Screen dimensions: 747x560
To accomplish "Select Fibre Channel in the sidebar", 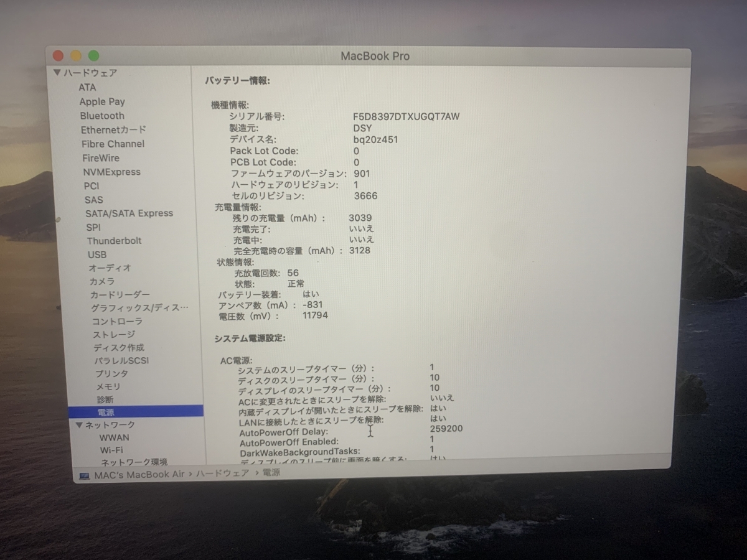I will point(113,144).
